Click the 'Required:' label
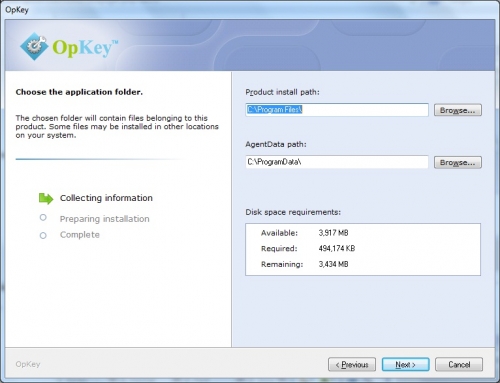 tap(279, 248)
